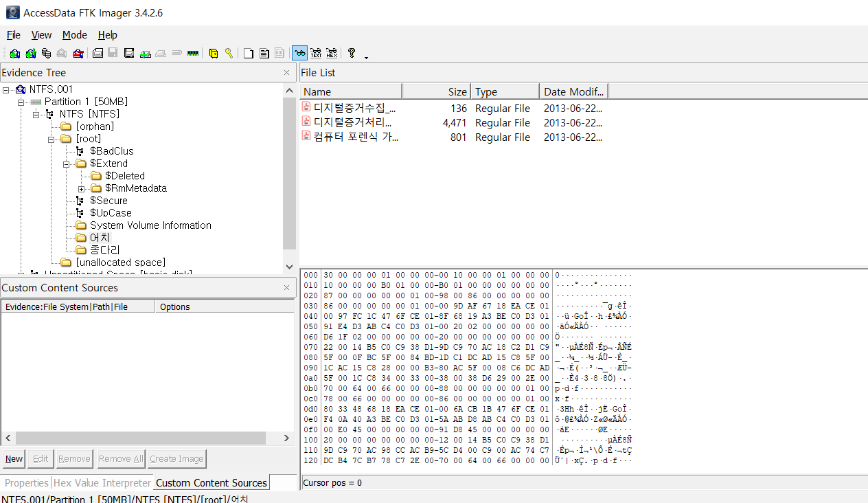Click Export Logical Image (AD1) icon
The height and width of the screenshot is (503, 868).
coord(128,53)
